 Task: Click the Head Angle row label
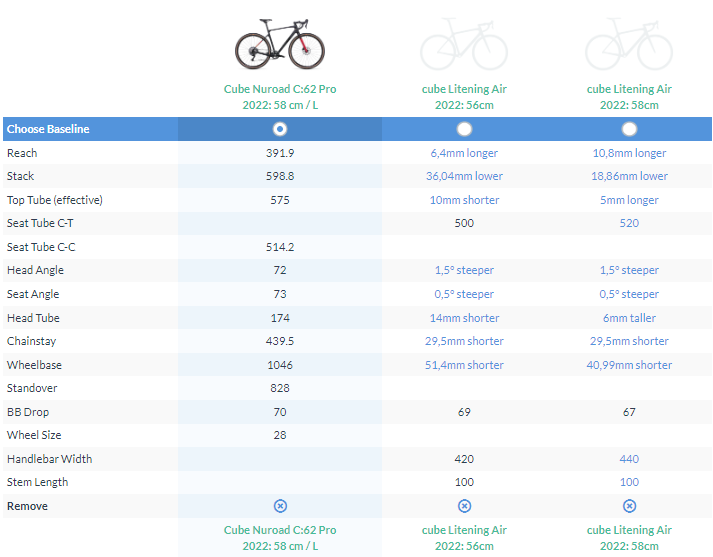35,270
